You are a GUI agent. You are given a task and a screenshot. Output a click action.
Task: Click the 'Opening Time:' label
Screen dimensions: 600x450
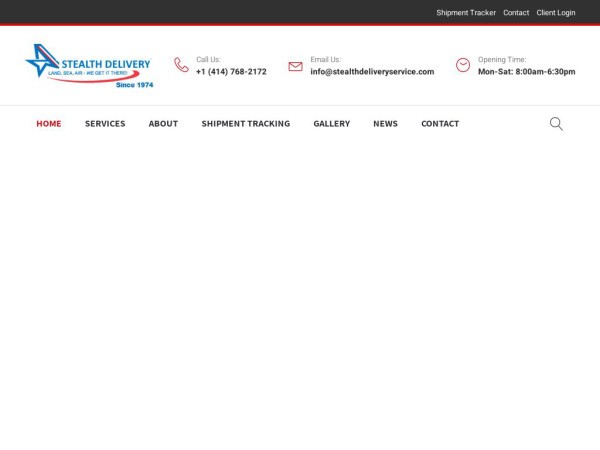click(502, 59)
